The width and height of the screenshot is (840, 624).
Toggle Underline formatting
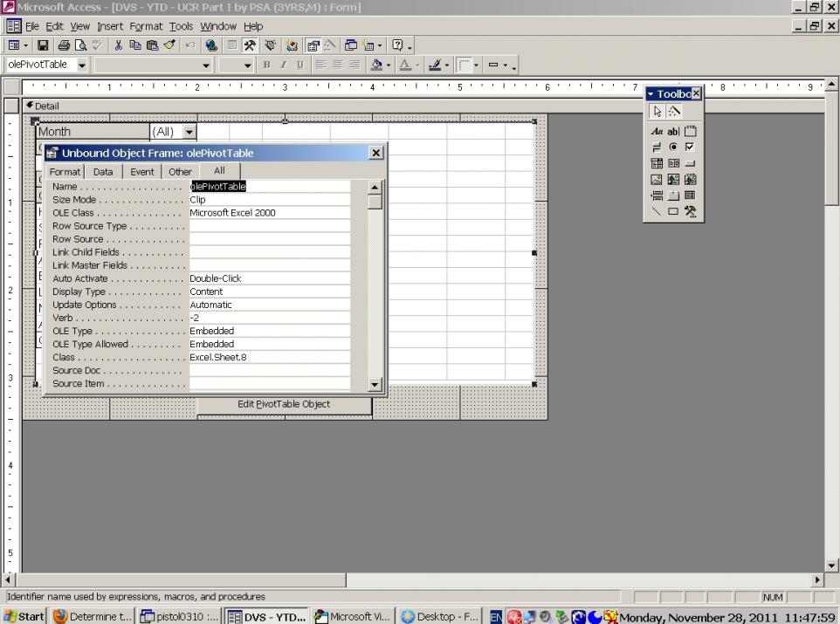click(300, 65)
